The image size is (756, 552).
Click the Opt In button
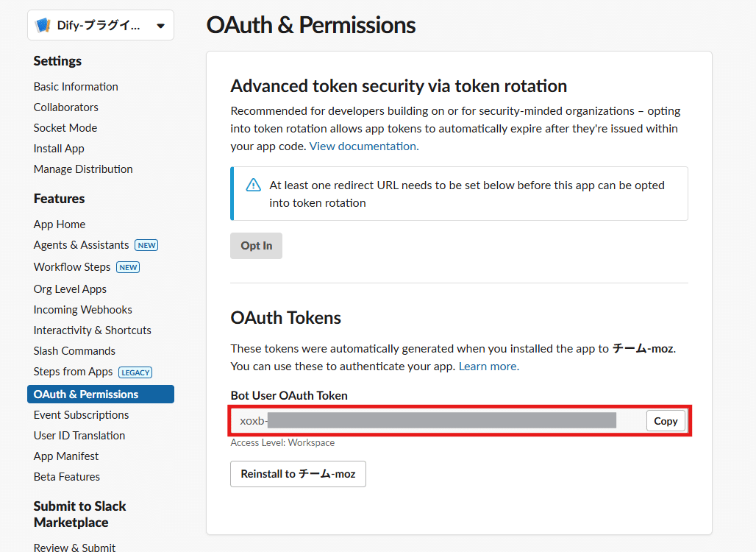point(256,246)
